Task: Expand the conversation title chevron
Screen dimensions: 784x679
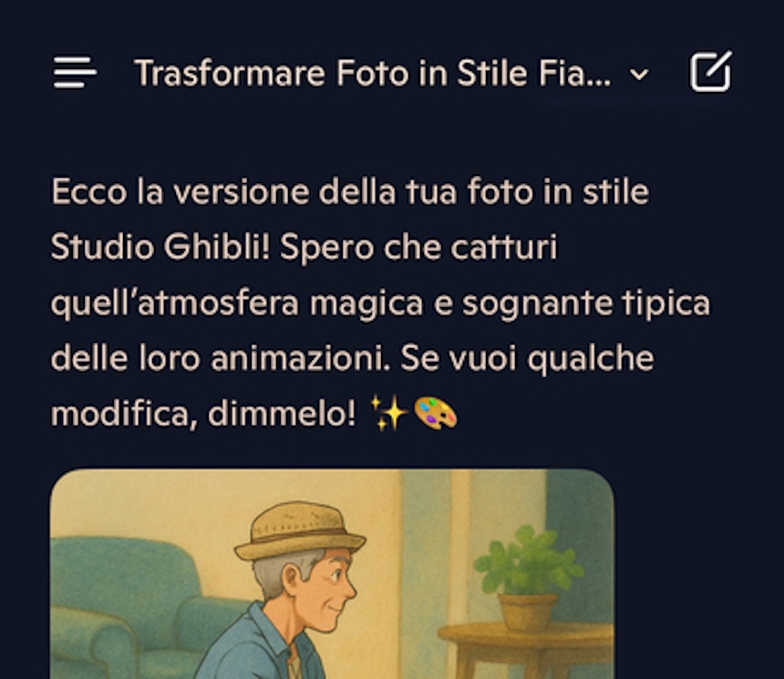Action: [639, 75]
